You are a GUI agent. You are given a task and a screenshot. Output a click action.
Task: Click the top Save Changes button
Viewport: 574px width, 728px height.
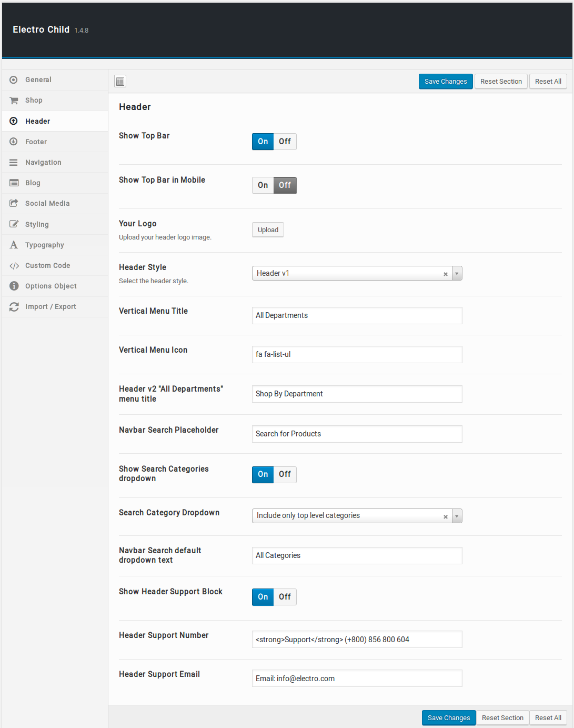[446, 82]
